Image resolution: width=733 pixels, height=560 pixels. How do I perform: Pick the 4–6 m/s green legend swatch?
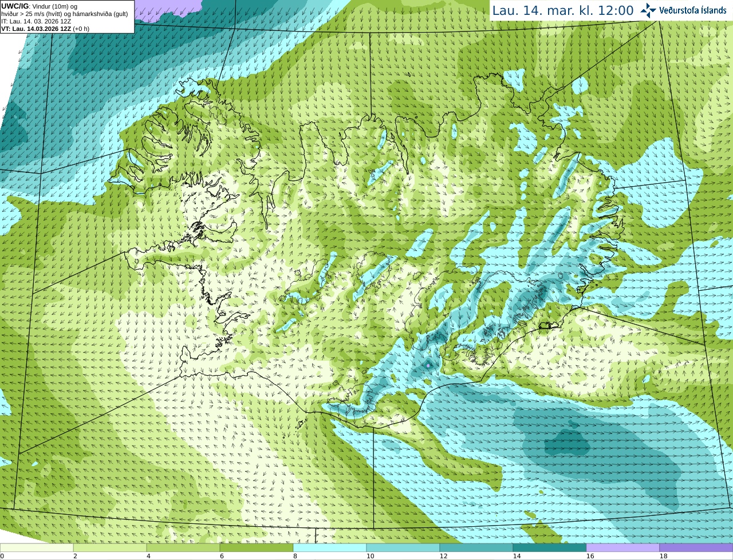click(183, 547)
